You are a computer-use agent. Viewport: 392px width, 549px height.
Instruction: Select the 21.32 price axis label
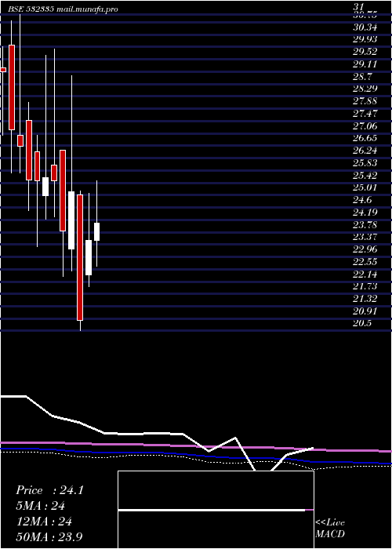[365, 299]
